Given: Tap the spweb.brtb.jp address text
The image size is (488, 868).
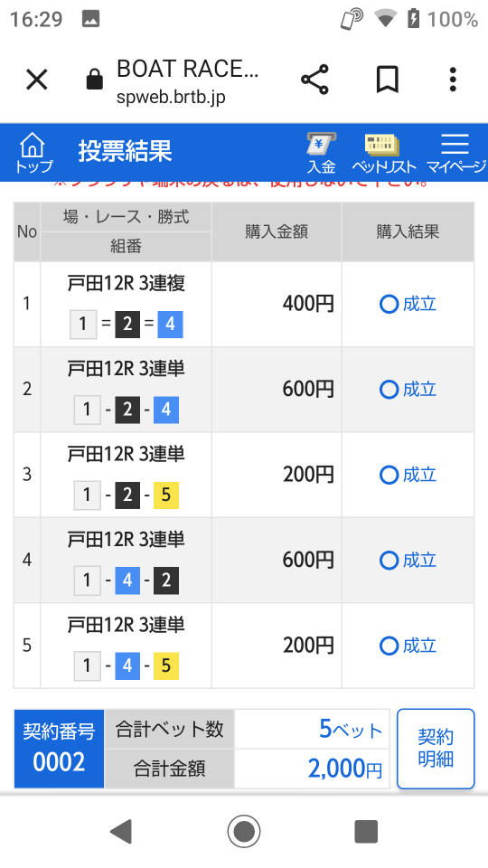Looking at the screenshot, I should [x=171, y=98].
